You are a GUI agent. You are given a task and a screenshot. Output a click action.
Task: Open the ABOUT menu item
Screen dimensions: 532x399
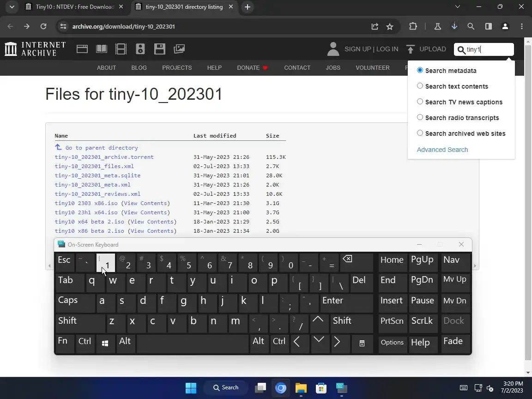pos(107,68)
